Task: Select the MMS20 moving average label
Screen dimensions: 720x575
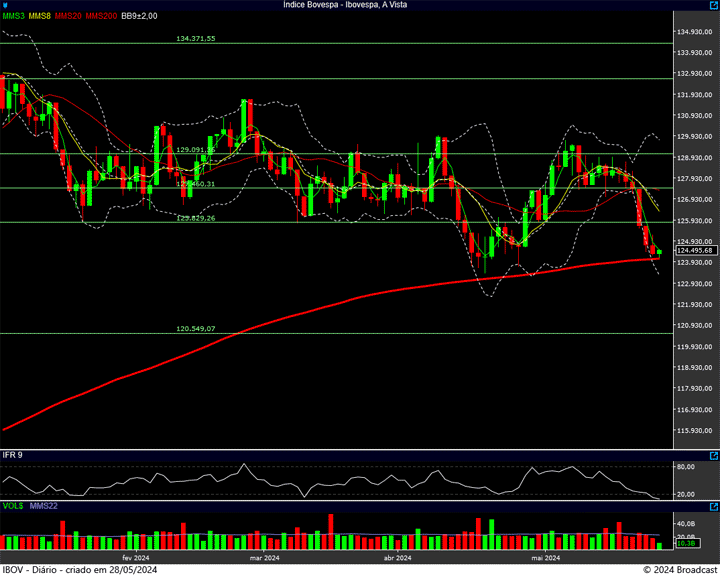Action: tap(68, 17)
